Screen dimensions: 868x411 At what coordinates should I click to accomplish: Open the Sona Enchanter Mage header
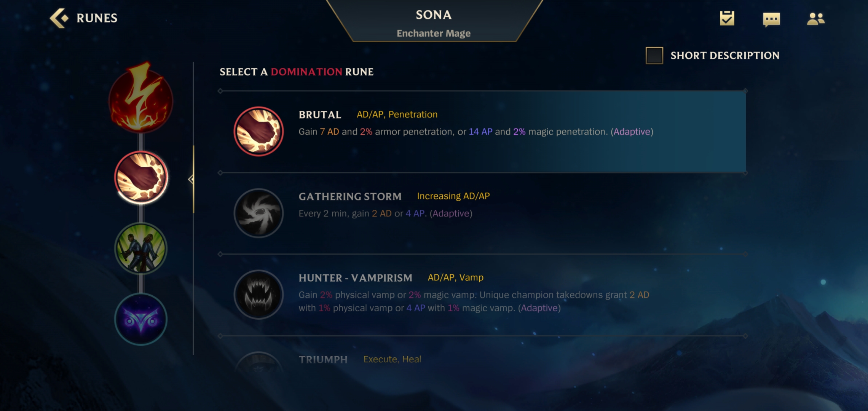[434, 23]
